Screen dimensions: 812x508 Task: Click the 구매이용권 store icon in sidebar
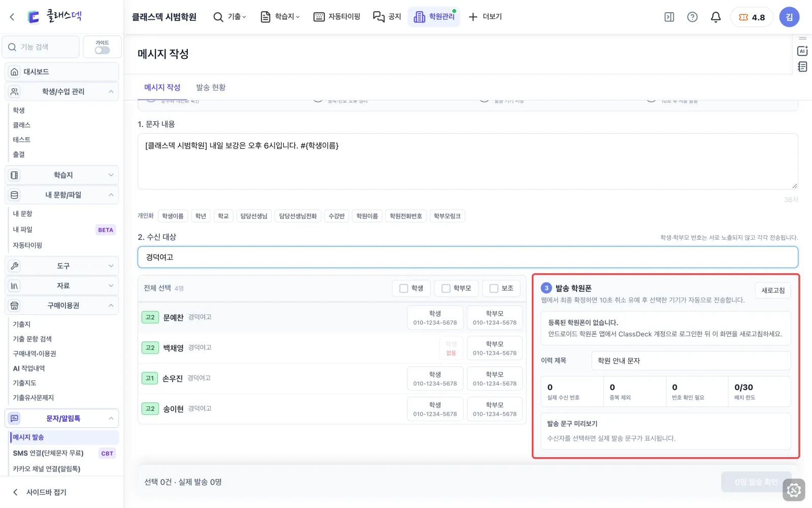(x=15, y=305)
